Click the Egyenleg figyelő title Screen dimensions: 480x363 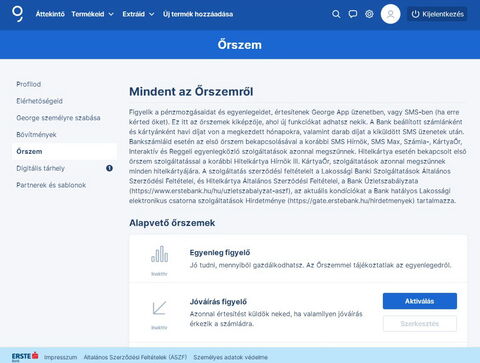coord(220,253)
